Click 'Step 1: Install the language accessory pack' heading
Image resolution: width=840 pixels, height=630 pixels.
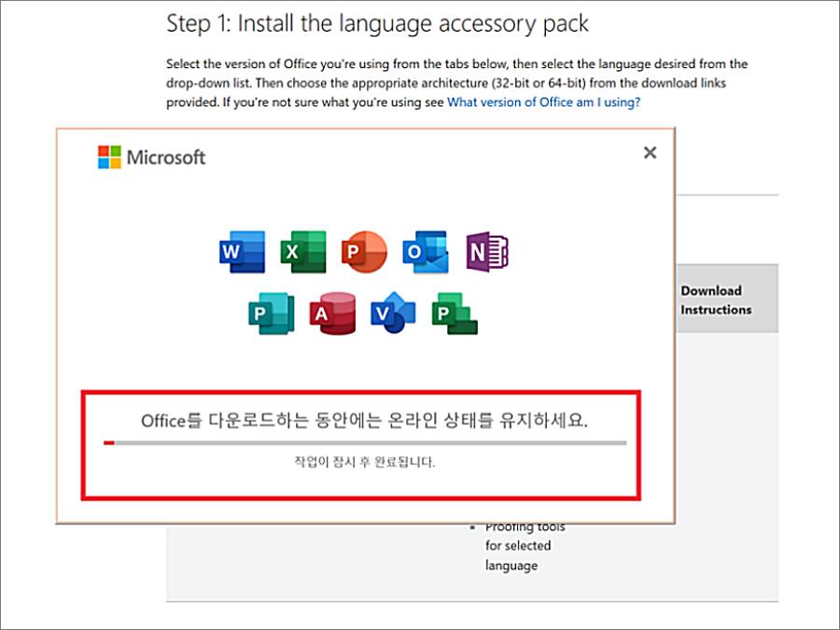[377, 23]
